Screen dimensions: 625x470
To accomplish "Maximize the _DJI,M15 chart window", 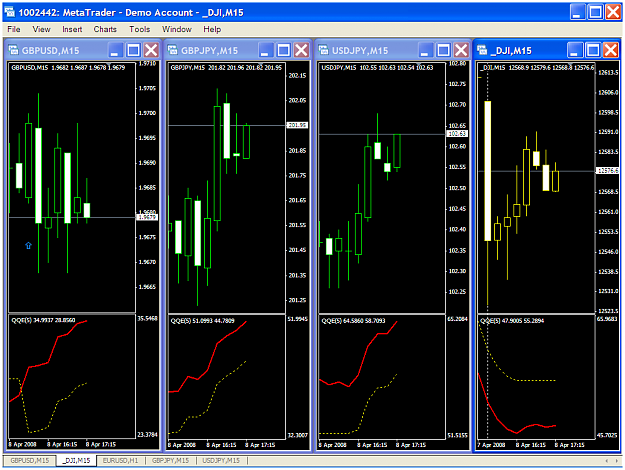I will pyautogui.click(x=593, y=50).
